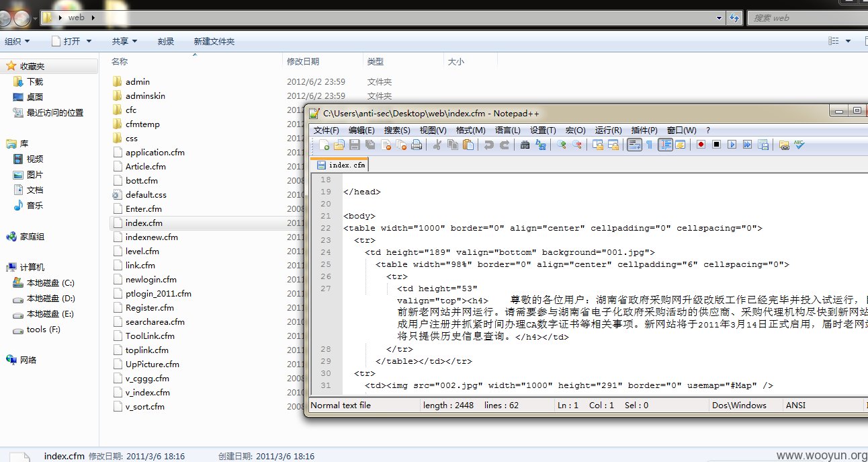Click the New file icon in Notepad++ toolbar

325,145
